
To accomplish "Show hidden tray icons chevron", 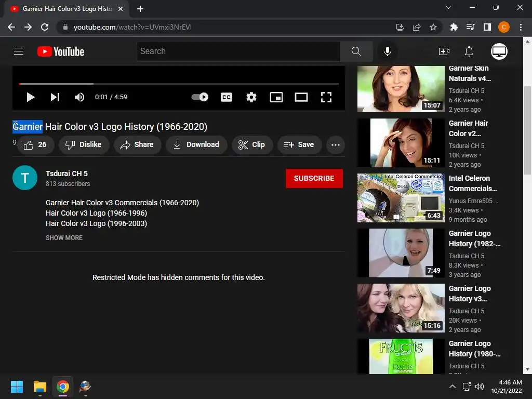I will 453,387.
